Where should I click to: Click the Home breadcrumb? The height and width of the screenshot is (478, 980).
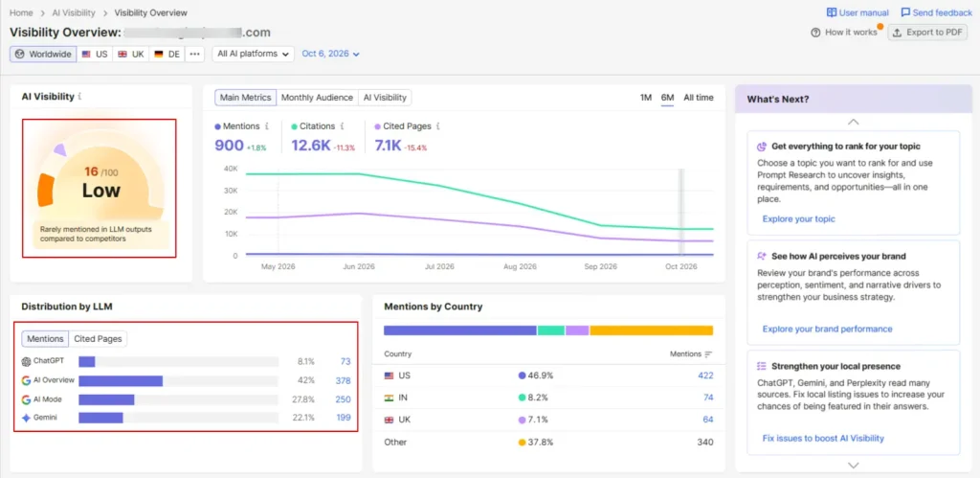(x=21, y=12)
